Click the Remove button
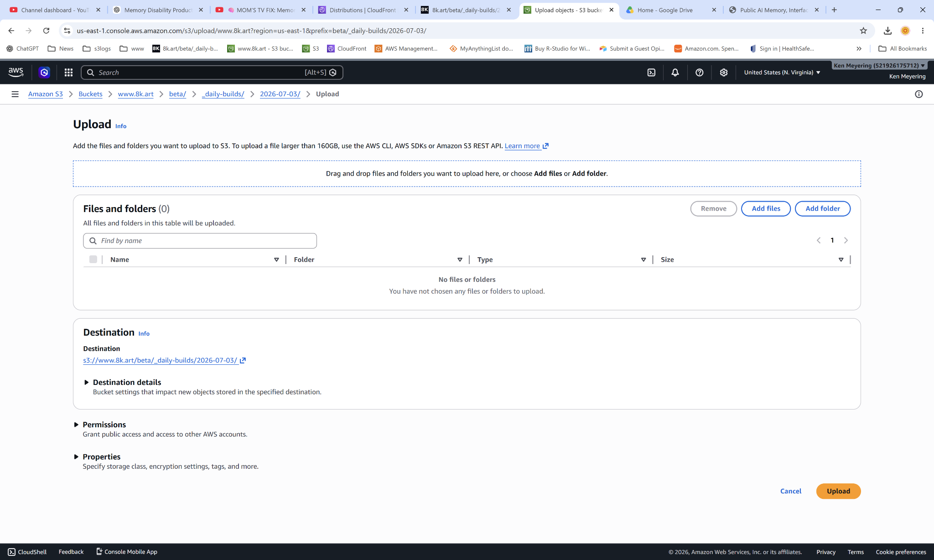Viewport: 934px width, 560px height. [713, 208]
